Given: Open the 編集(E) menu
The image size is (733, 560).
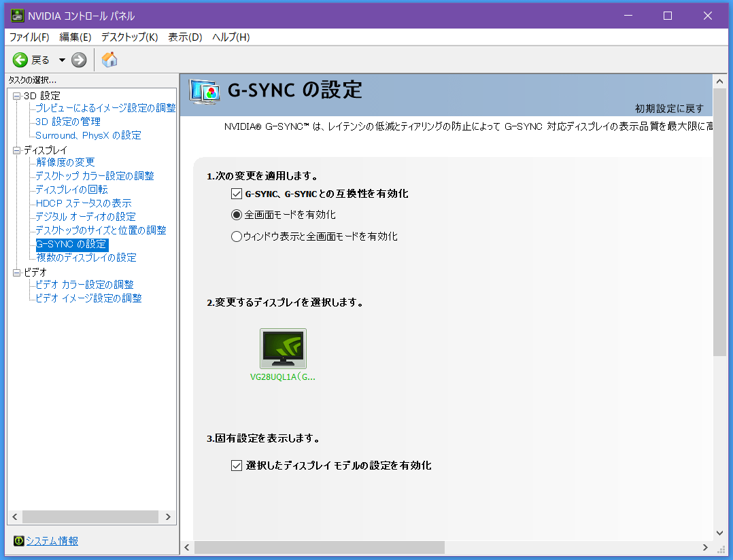Looking at the screenshot, I should [75, 37].
